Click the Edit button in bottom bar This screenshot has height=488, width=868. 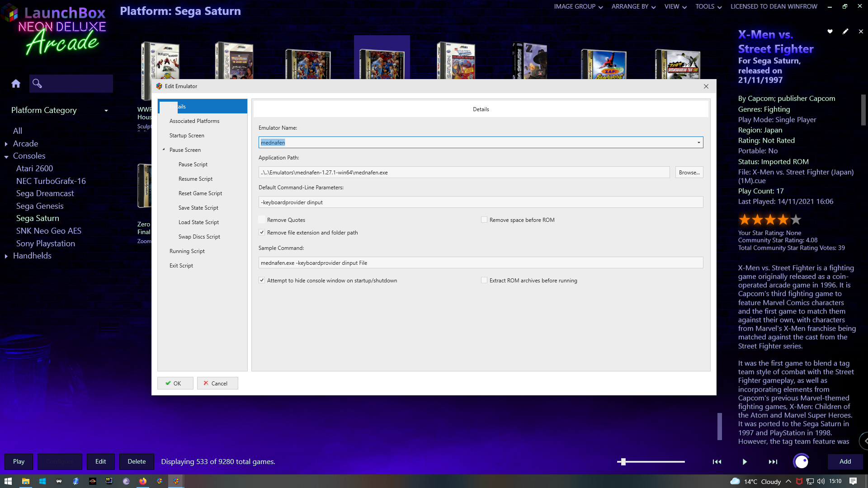click(100, 461)
